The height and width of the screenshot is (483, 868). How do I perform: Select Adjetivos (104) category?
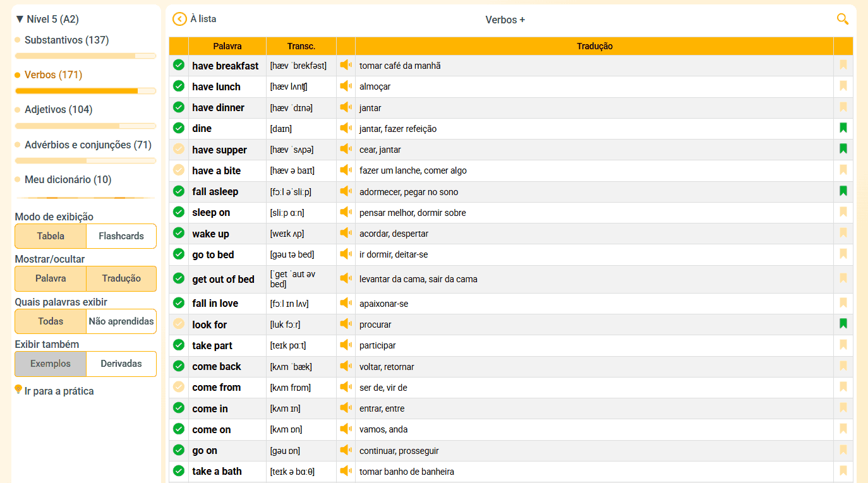tap(58, 109)
